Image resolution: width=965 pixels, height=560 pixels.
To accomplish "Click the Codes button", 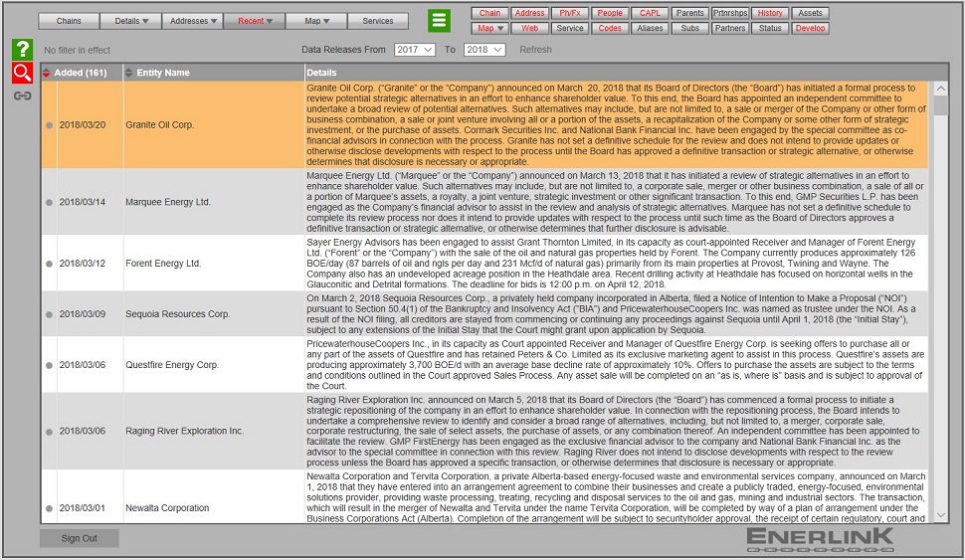I will pyautogui.click(x=610, y=28).
